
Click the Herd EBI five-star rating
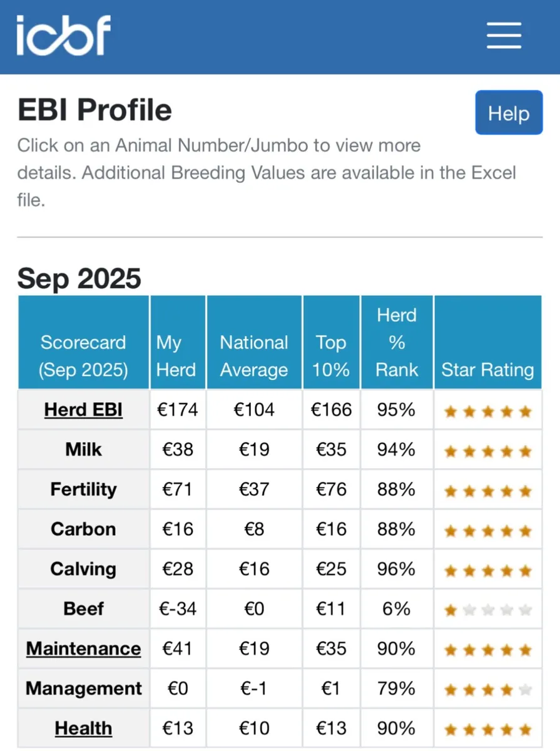pyautogui.click(x=487, y=411)
